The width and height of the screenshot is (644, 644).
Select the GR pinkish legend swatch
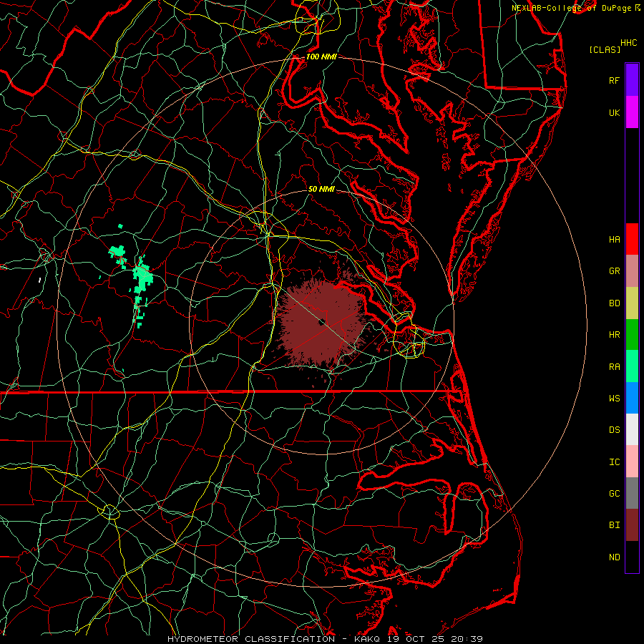pos(632,271)
